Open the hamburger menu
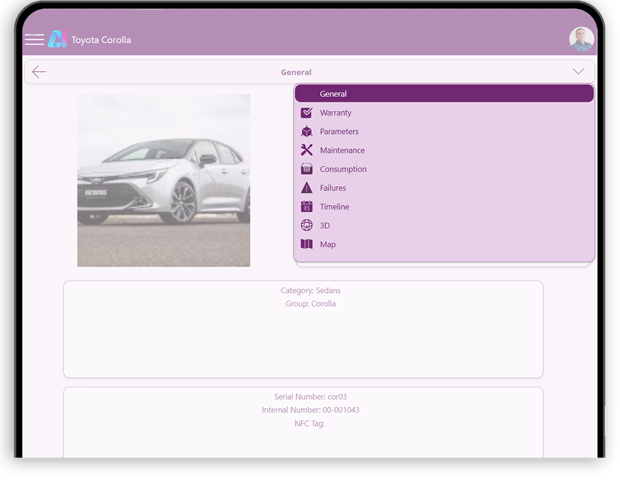Image resolution: width=620 pixels, height=488 pixels. 34,40
